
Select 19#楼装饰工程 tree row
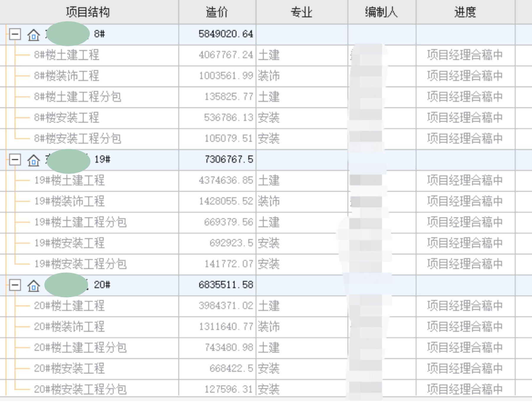coord(69,201)
